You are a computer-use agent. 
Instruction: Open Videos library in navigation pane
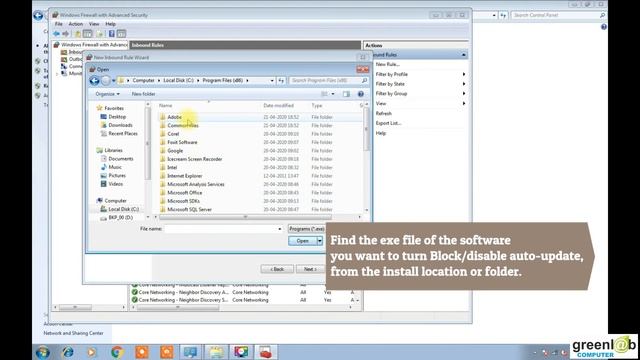pyautogui.click(x=116, y=184)
